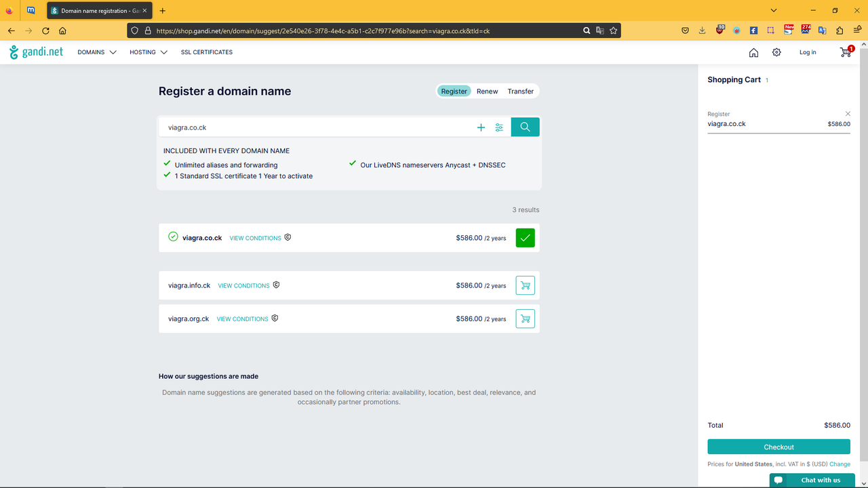Click shield icon beside viagra.org.ck

click(275, 318)
